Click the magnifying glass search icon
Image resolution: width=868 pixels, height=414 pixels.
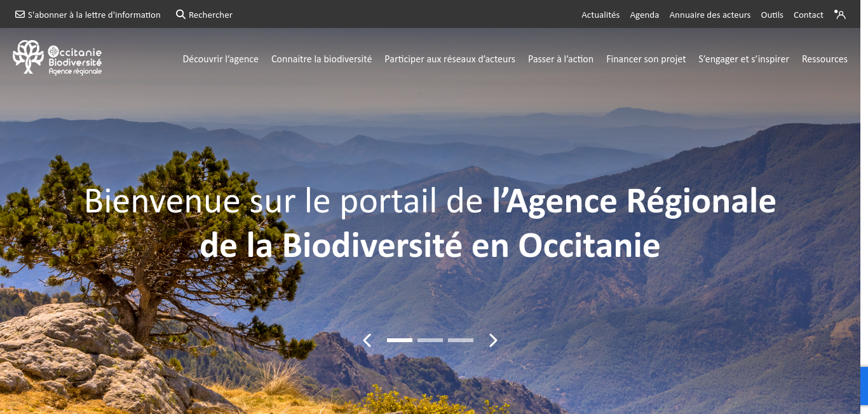[x=180, y=15]
